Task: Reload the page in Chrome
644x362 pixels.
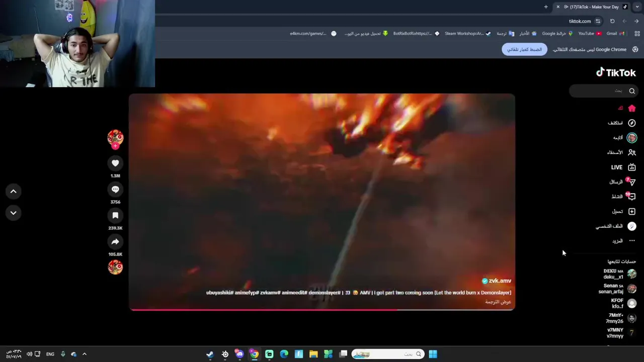Action: (x=612, y=21)
